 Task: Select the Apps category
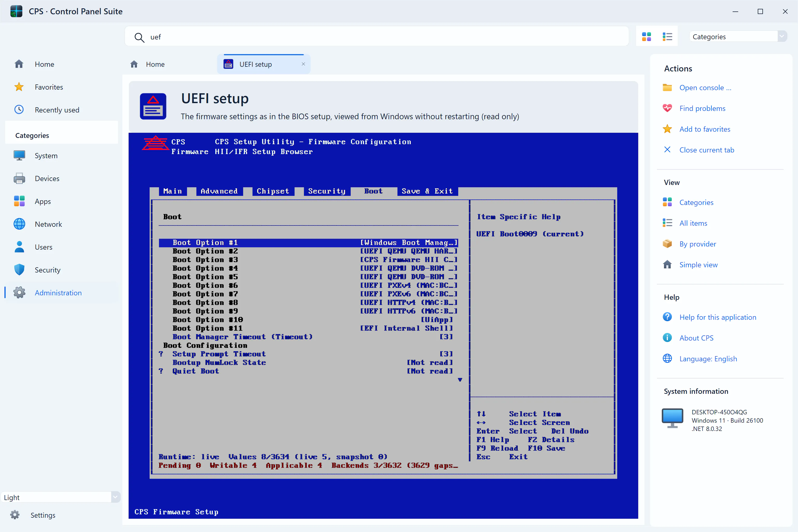[62, 202]
